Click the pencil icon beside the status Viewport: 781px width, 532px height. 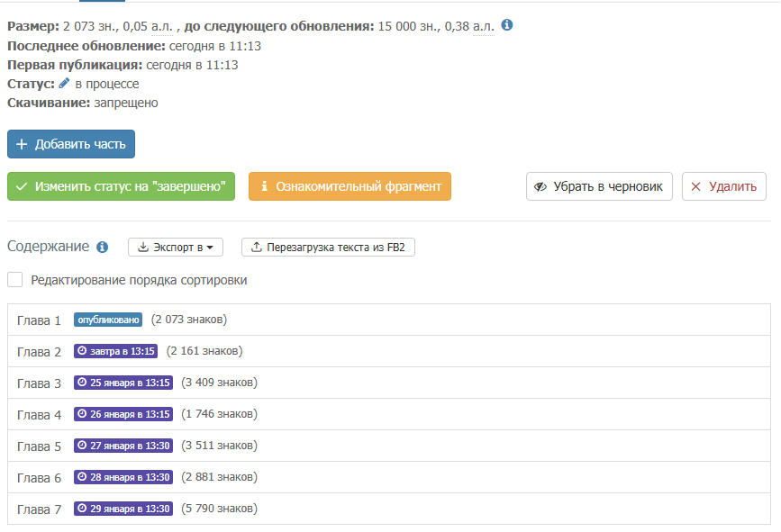coord(64,84)
